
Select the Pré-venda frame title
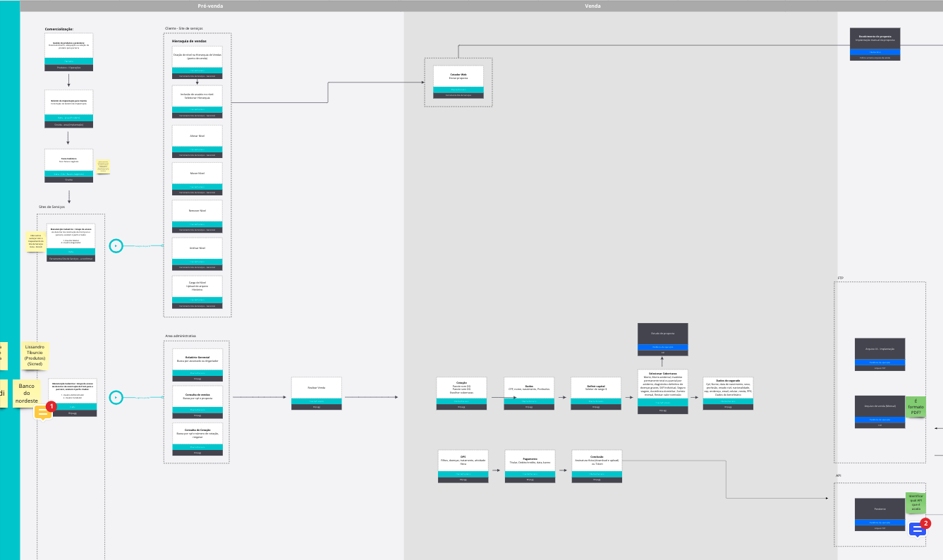click(210, 6)
